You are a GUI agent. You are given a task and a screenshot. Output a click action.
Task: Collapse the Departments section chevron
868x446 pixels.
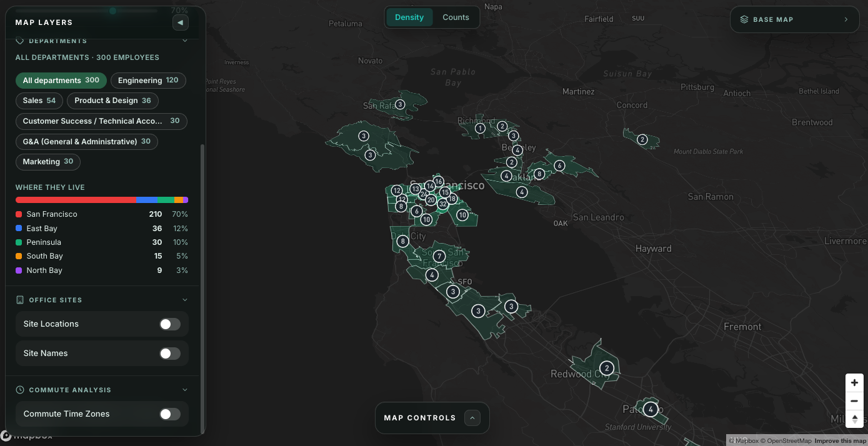[184, 41]
